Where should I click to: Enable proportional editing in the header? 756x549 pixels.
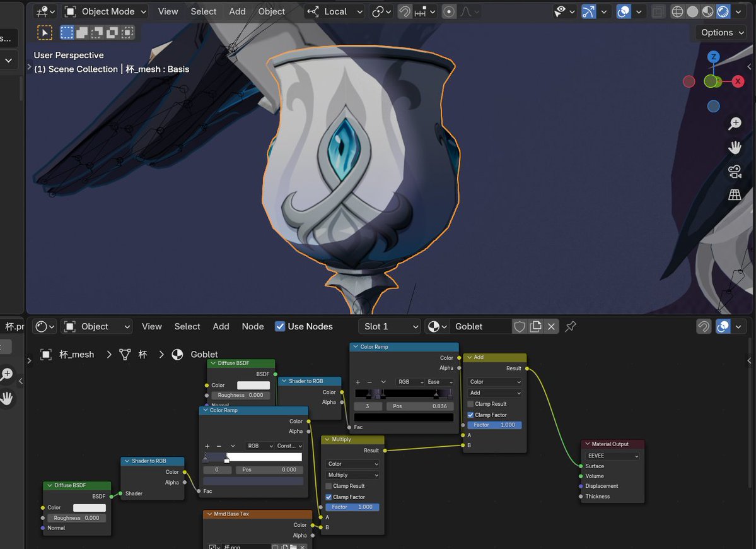pyautogui.click(x=449, y=11)
